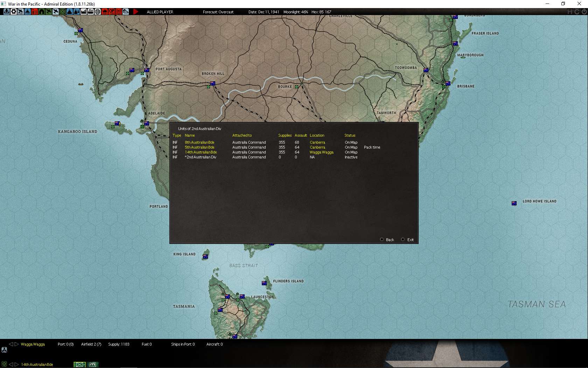Screen dimensions: 588x368
Task: Click the Name column header
Action: coord(190,135)
